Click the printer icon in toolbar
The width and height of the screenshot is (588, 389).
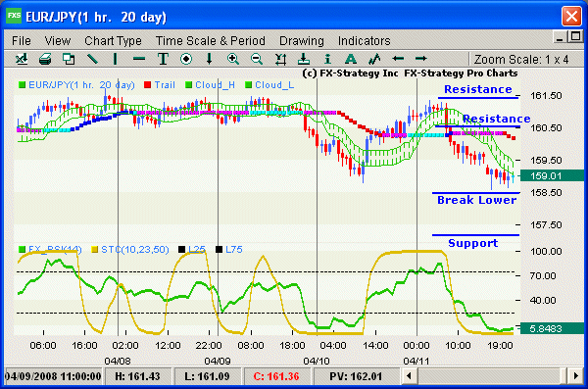point(45,59)
